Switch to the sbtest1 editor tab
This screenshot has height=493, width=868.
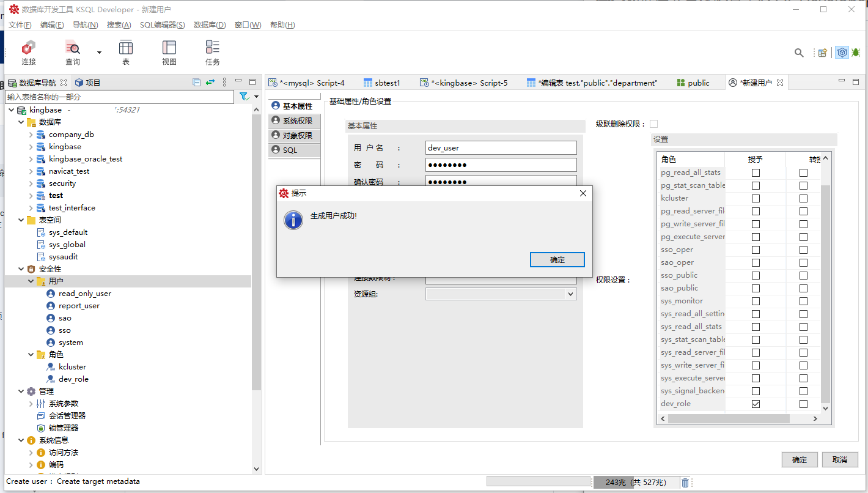pyautogui.click(x=382, y=83)
